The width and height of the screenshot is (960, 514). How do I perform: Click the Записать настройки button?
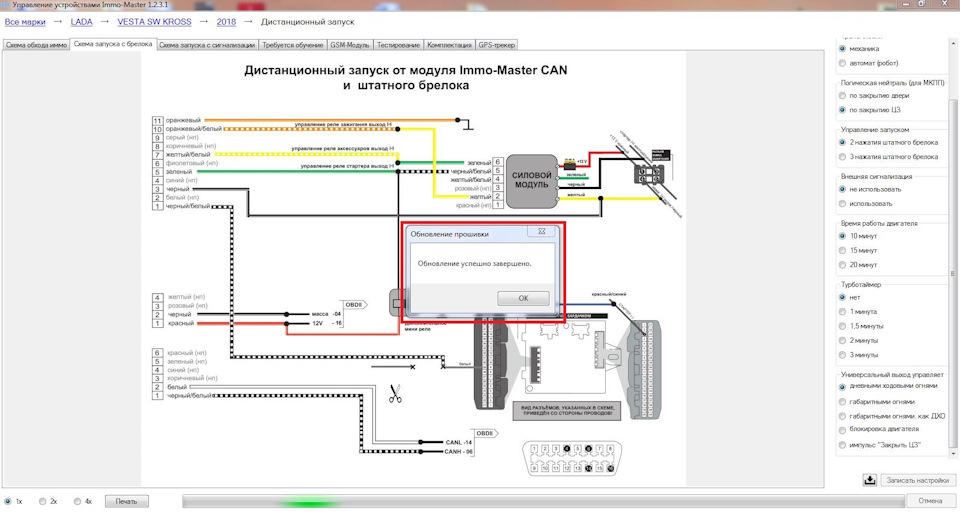click(918, 480)
